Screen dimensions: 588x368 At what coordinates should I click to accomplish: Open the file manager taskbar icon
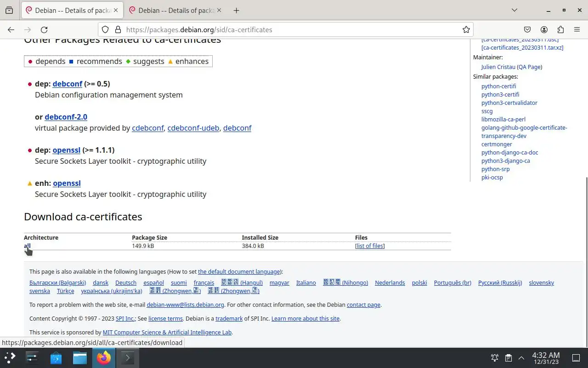click(x=80, y=357)
